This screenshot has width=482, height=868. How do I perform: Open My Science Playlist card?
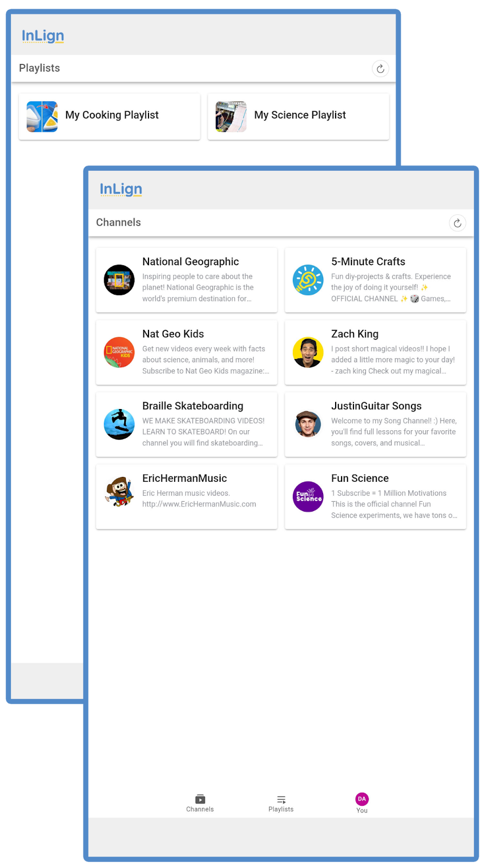[x=298, y=117]
